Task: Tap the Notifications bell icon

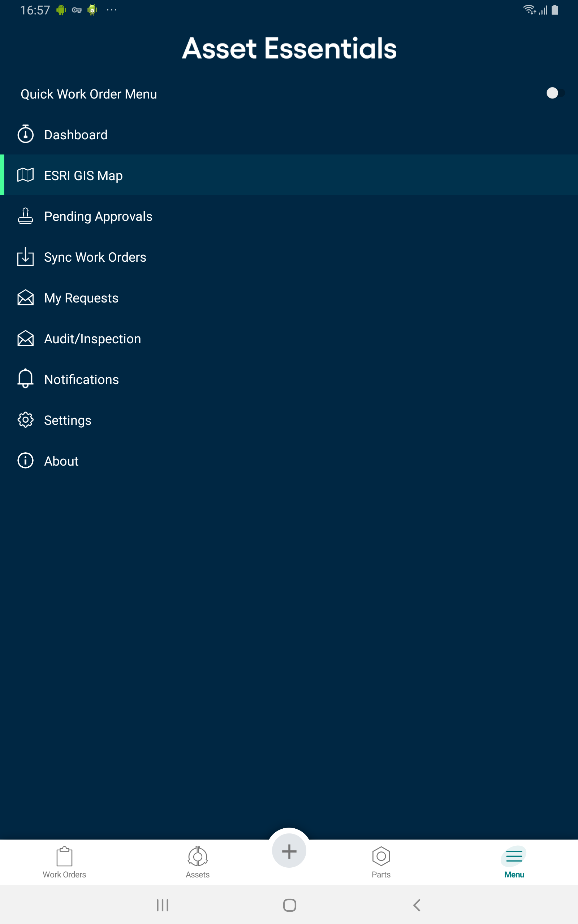Action: click(26, 378)
